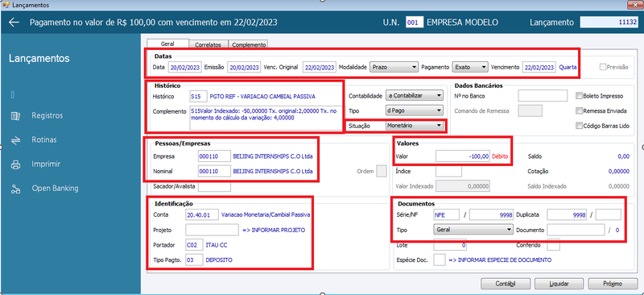Open the Complemento tab
Viewport: 644px width, 295px height.
coord(249,44)
